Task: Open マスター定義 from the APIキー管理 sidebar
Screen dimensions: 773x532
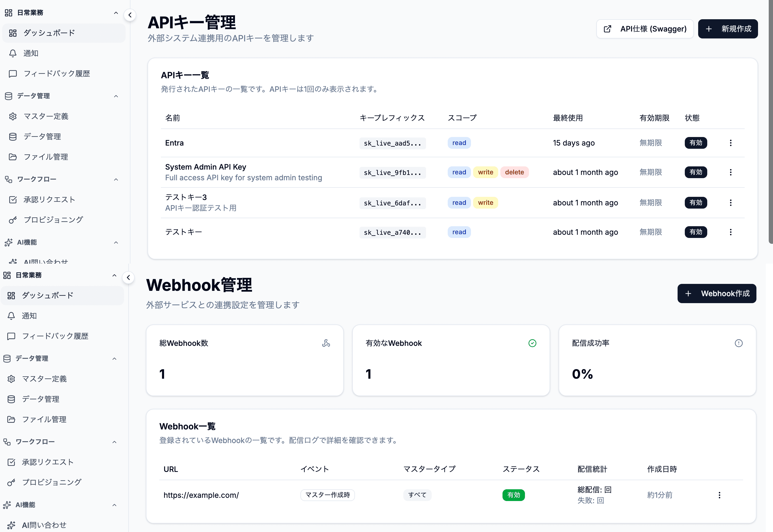Action: [64, 116]
